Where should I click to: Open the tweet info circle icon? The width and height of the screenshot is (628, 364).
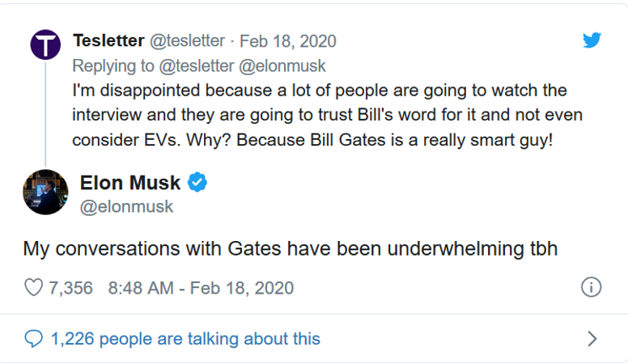592,287
